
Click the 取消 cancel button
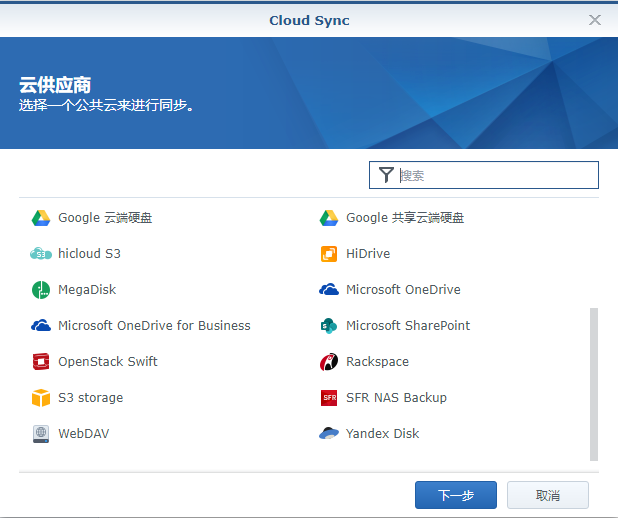[547, 495]
